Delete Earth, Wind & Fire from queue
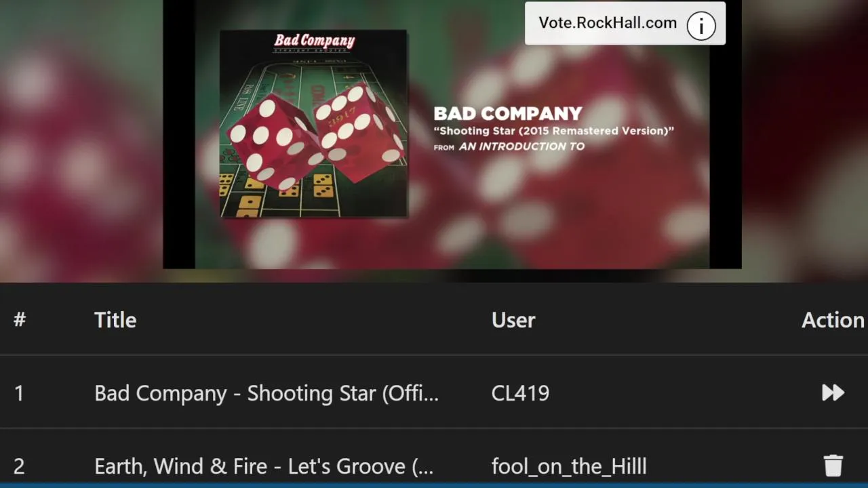 click(833, 466)
